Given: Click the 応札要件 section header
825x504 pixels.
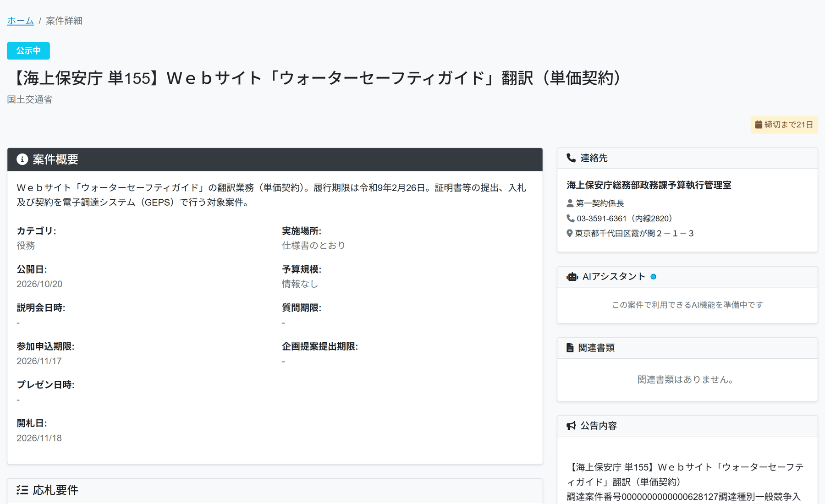Looking at the screenshot, I should 275,490.
